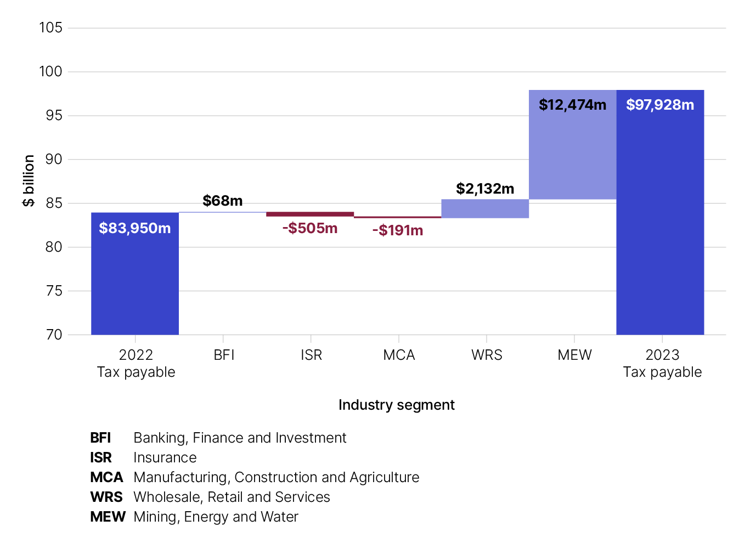756x543 pixels.
Task: Click the Banking, Finance and Investment legend text
Action: tap(240, 438)
